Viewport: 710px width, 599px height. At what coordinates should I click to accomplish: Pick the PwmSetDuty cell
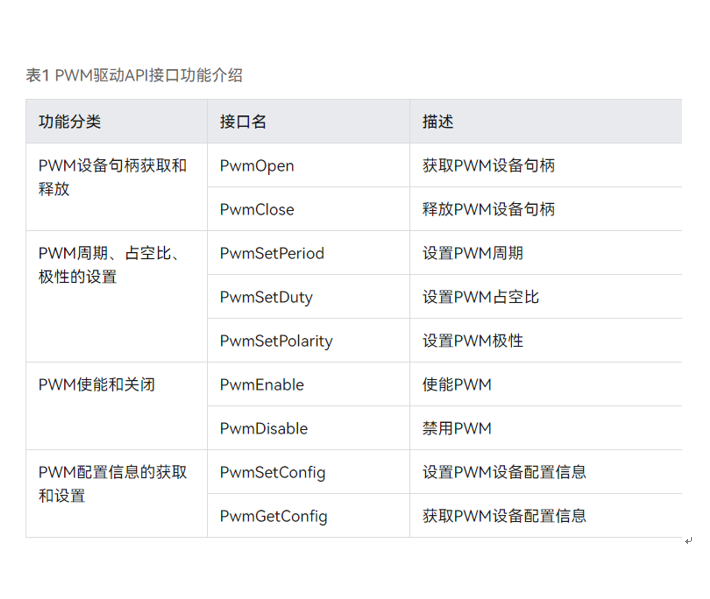(x=266, y=297)
